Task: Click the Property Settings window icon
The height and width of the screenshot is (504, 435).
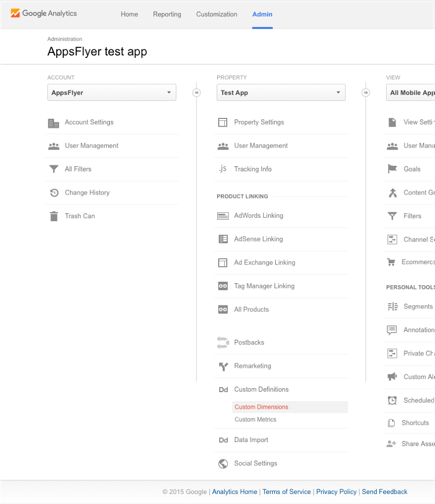Action: point(223,122)
